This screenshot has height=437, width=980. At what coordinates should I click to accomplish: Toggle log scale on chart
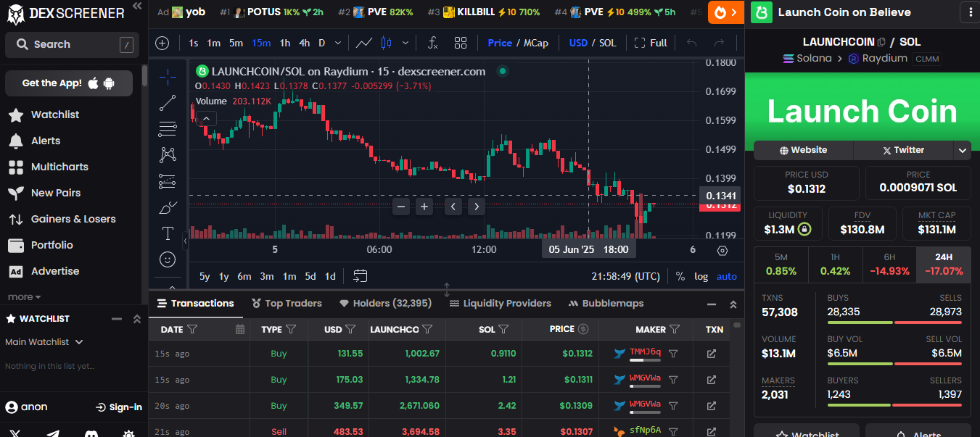[701, 276]
